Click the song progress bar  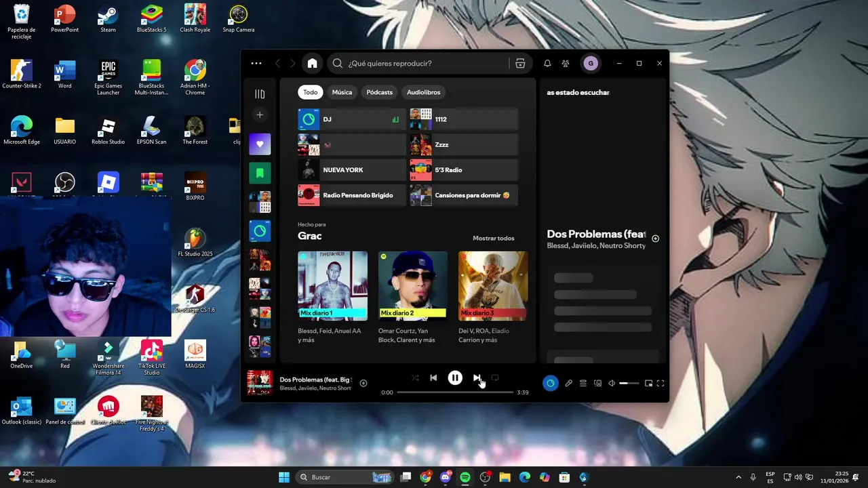click(455, 392)
